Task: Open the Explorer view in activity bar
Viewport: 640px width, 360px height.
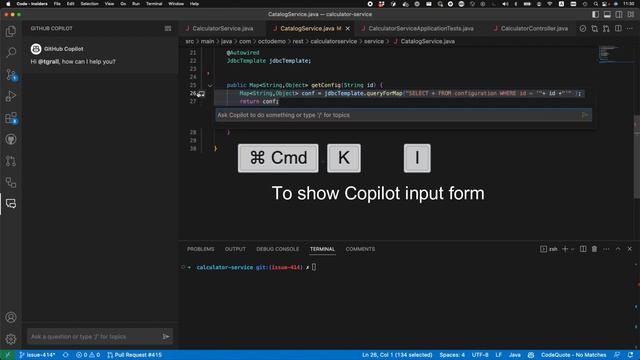Action: click(11, 31)
